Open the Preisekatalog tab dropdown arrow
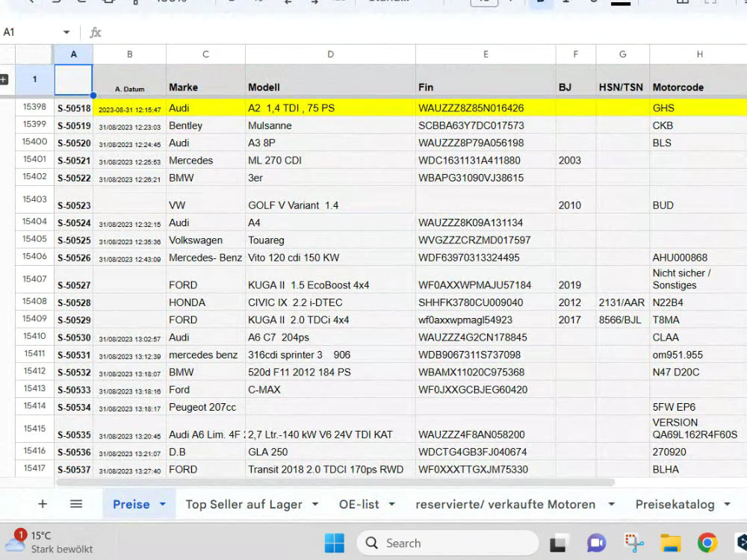 (x=727, y=504)
